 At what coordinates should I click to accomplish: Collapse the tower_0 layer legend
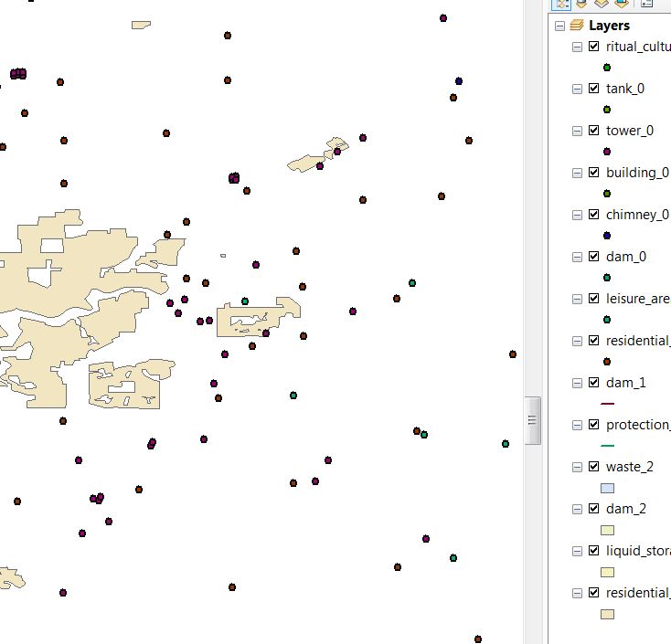[x=577, y=131]
